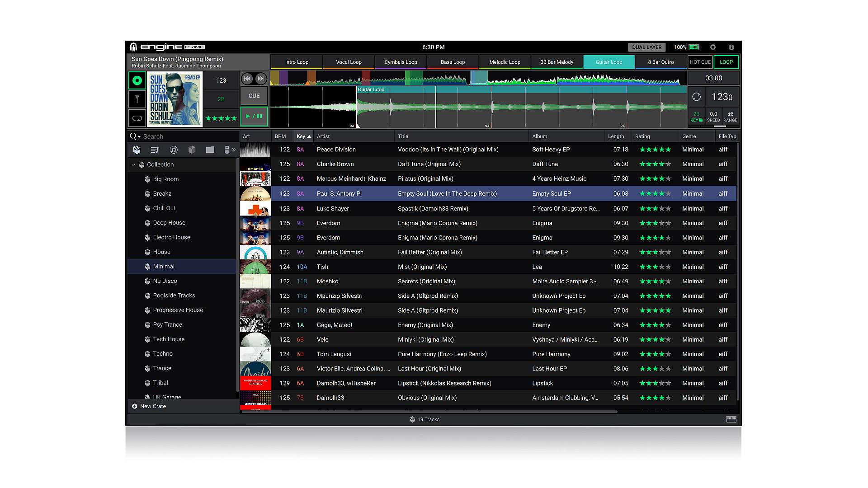The image size is (868, 488).
Task: Collapse the Collection tree
Action: (x=134, y=164)
